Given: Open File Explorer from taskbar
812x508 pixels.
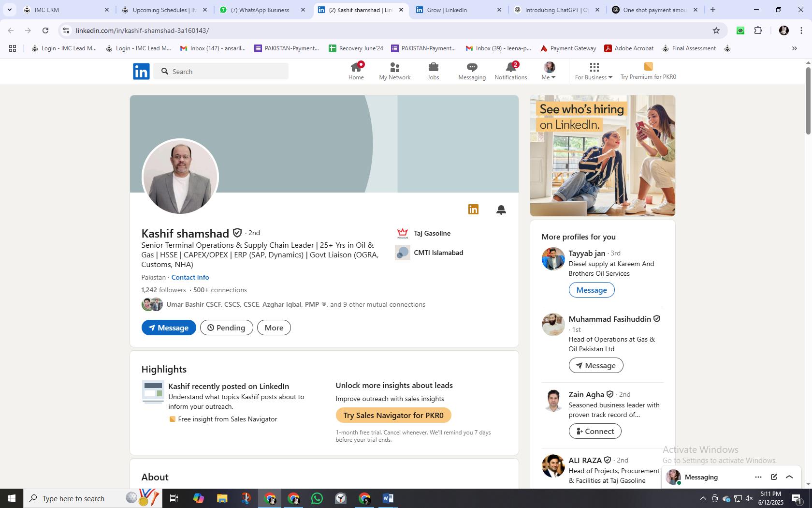Looking at the screenshot, I should point(222,498).
